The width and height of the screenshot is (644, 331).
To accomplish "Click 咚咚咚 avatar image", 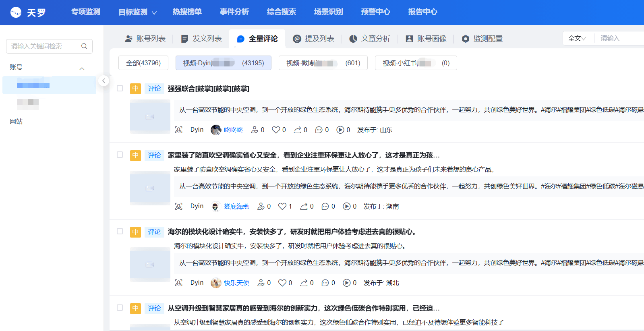I will tap(216, 130).
